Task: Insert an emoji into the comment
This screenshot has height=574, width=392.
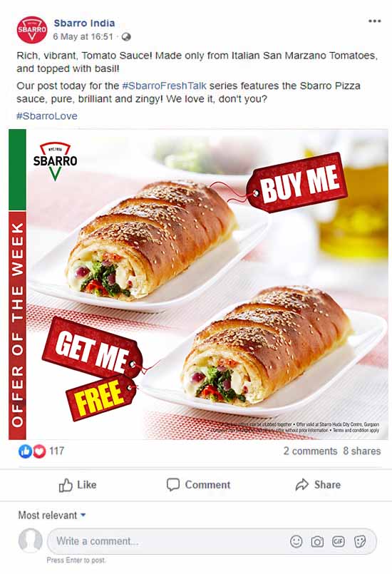Action: 296,541
